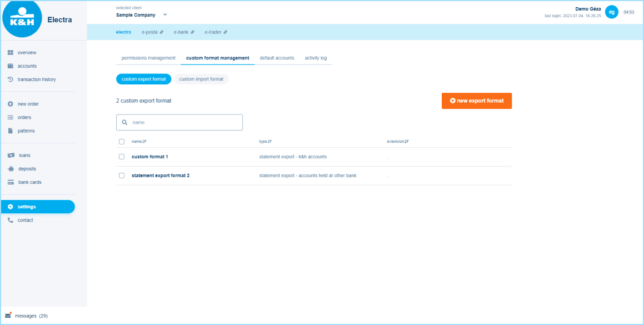The height and width of the screenshot is (325, 644).
Task: Click the patterns document icon
Action: [x=10, y=131]
